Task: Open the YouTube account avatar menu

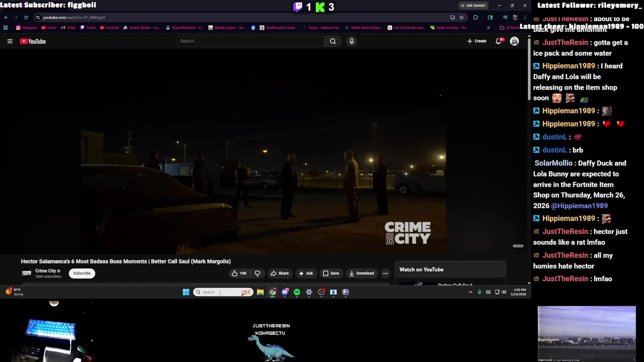Action: (514, 41)
